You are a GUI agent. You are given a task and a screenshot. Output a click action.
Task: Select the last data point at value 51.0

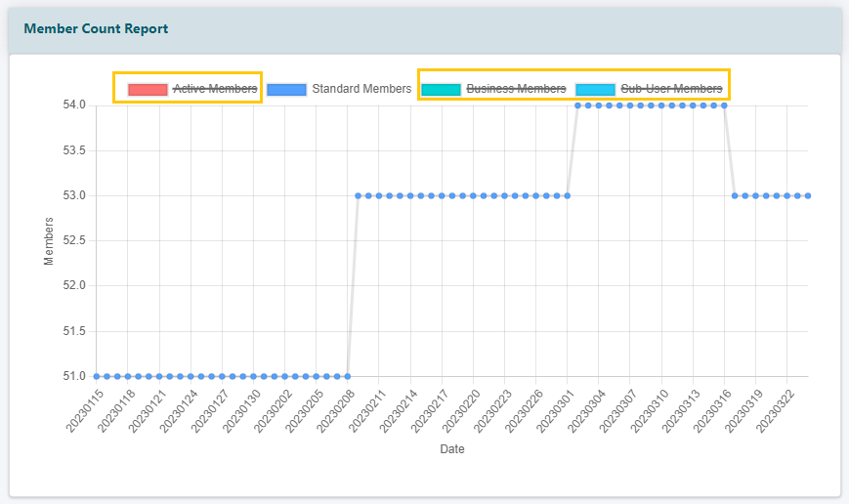pyautogui.click(x=347, y=376)
